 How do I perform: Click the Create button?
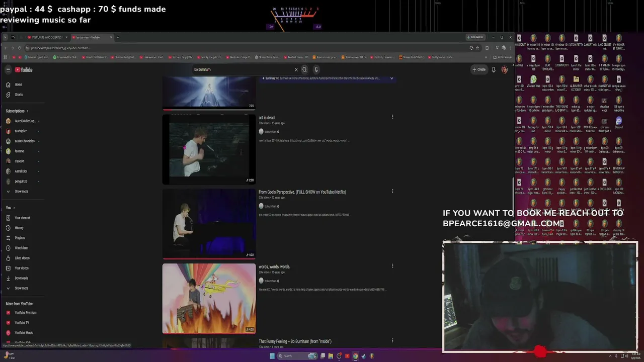[x=479, y=70]
